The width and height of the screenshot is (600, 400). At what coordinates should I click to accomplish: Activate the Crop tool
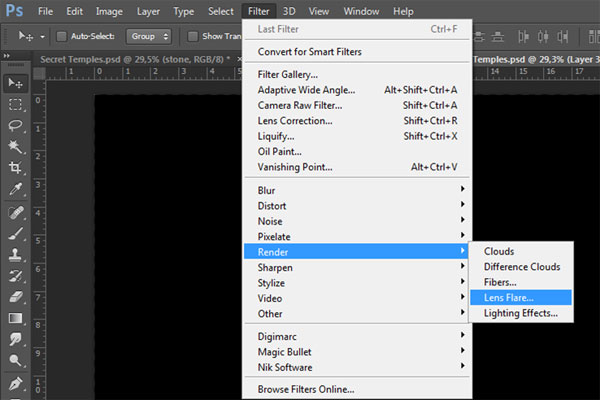coord(16,168)
